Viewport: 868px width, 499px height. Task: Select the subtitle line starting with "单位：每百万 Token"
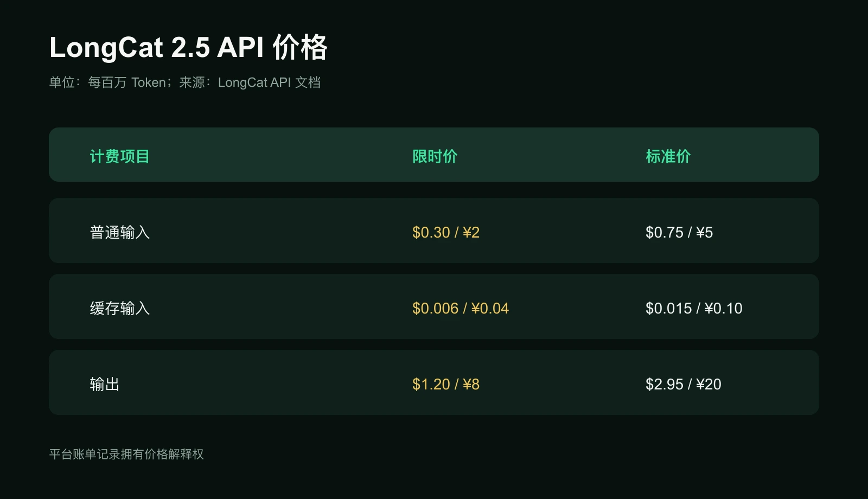[x=185, y=82]
